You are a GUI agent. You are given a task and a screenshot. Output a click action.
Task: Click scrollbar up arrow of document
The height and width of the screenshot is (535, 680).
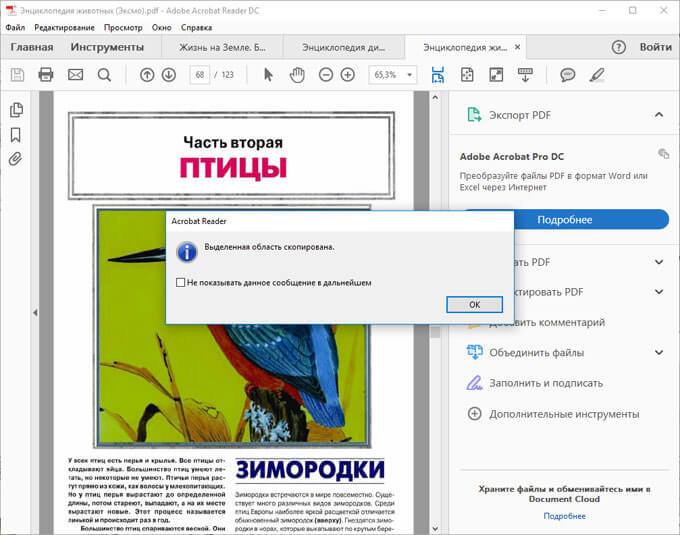435,98
